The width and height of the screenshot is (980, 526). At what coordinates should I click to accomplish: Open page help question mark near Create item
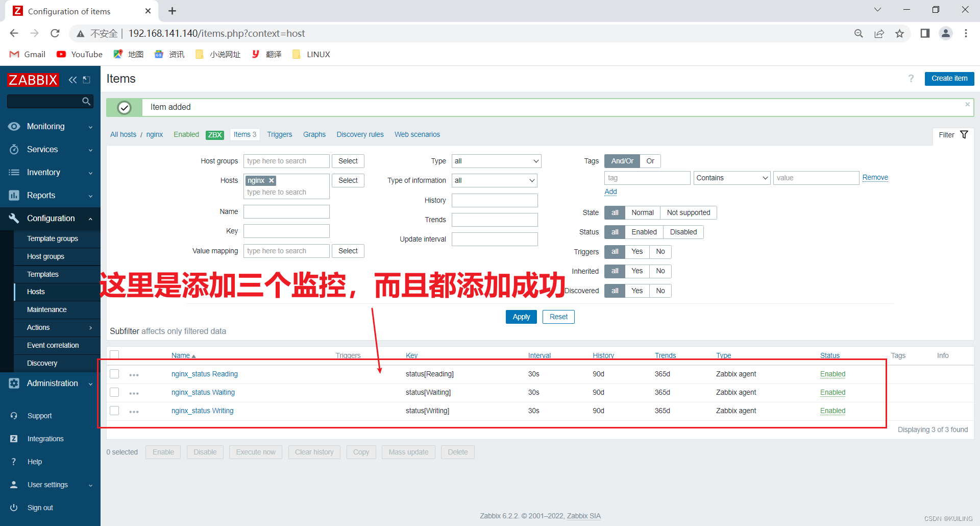point(911,79)
